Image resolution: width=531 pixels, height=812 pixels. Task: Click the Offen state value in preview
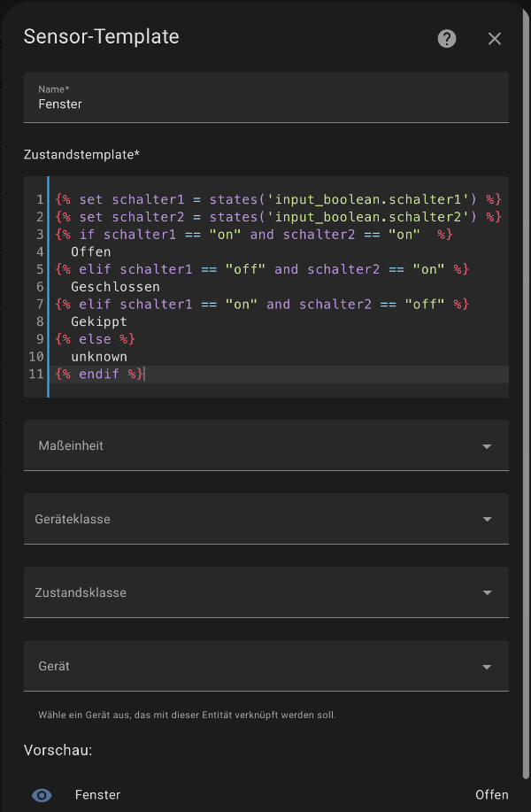pyautogui.click(x=491, y=795)
